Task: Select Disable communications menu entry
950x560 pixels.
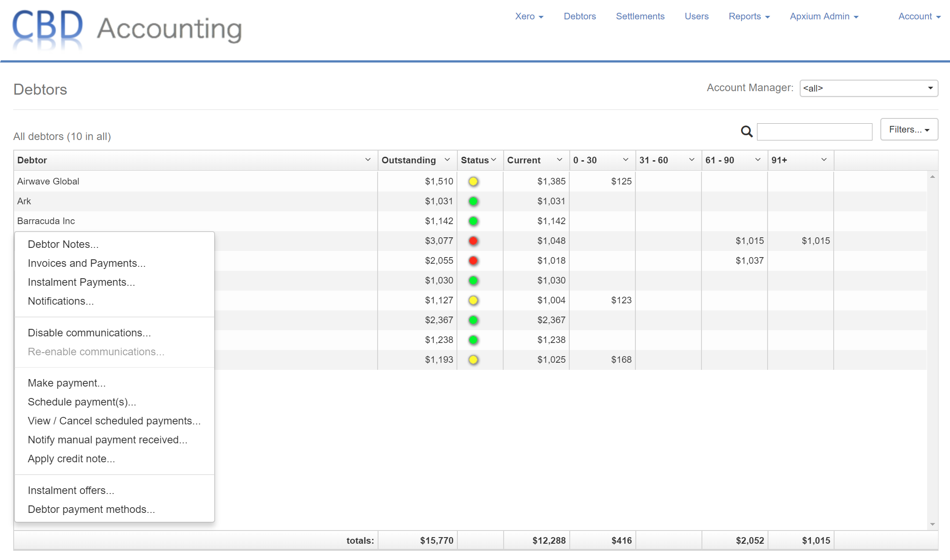Action: click(115, 333)
